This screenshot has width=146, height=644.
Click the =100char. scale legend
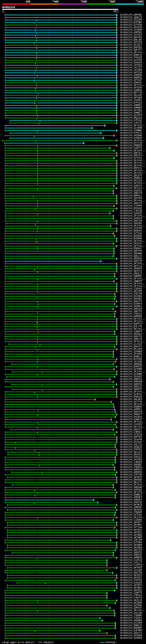109,642
